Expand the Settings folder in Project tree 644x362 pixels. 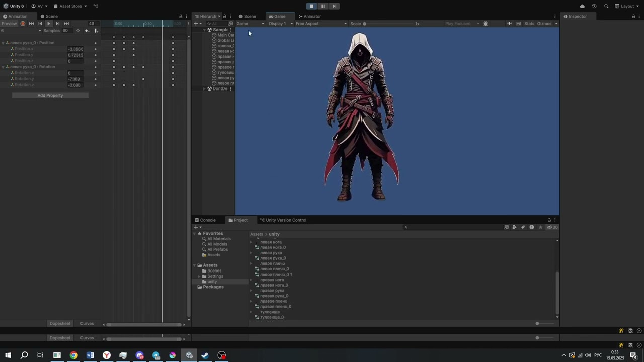[x=199, y=276]
